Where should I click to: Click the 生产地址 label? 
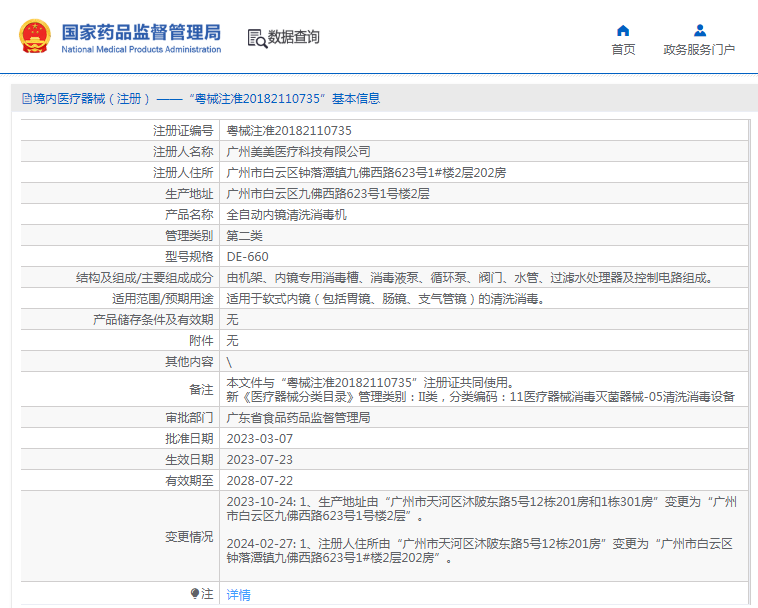click(189, 194)
